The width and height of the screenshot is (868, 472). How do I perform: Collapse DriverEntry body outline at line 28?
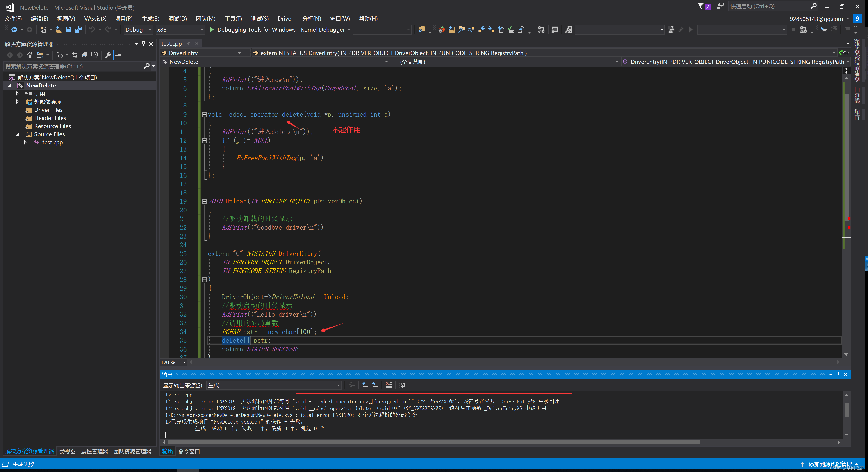click(x=204, y=280)
